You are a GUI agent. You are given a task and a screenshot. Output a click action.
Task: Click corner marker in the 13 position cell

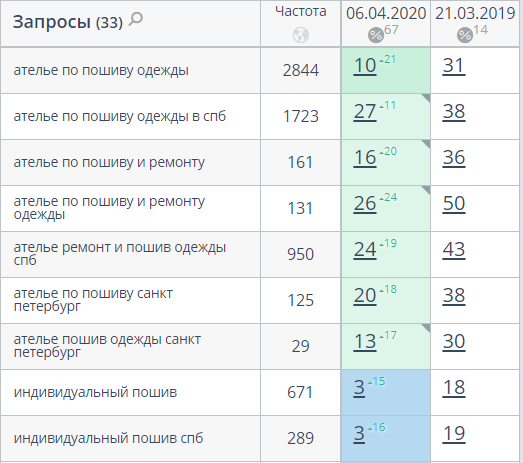(426, 328)
